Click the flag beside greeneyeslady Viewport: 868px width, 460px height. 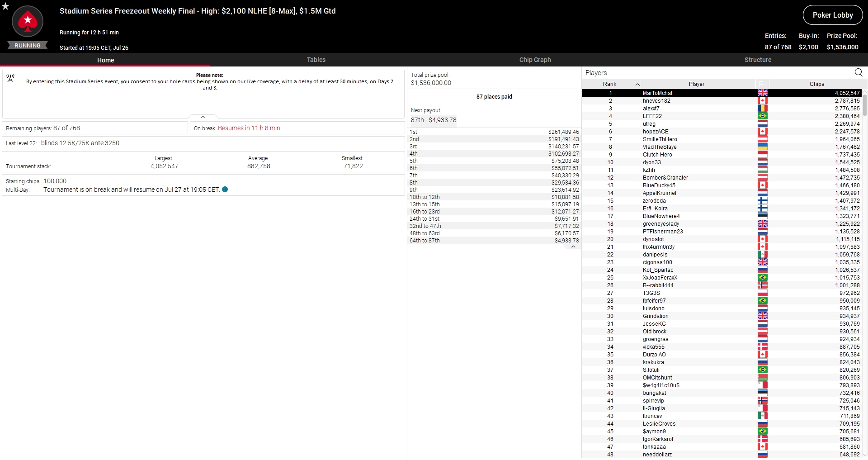click(x=763, y=223)
